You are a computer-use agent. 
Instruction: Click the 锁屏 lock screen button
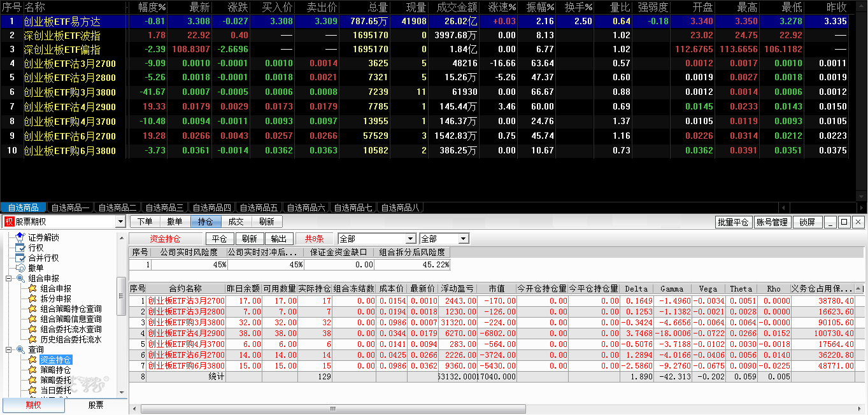[x=807, y=222]
